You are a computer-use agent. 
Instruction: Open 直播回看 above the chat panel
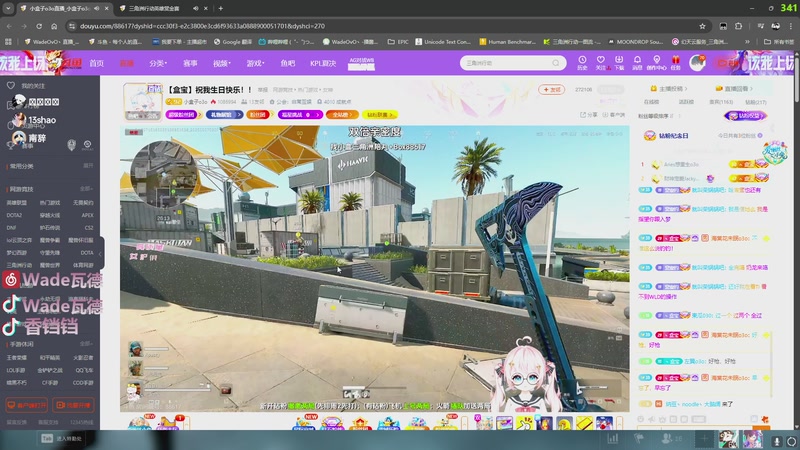[x=734, y=89]
